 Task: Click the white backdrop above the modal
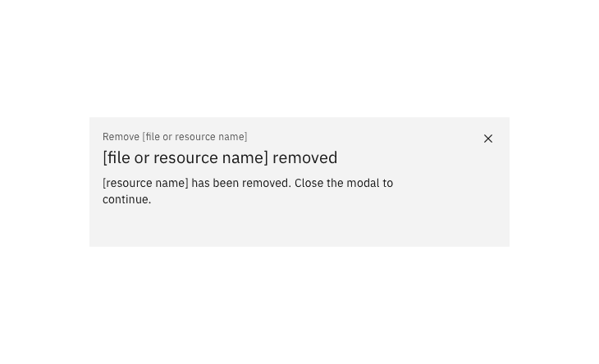[x=299, y=57]
